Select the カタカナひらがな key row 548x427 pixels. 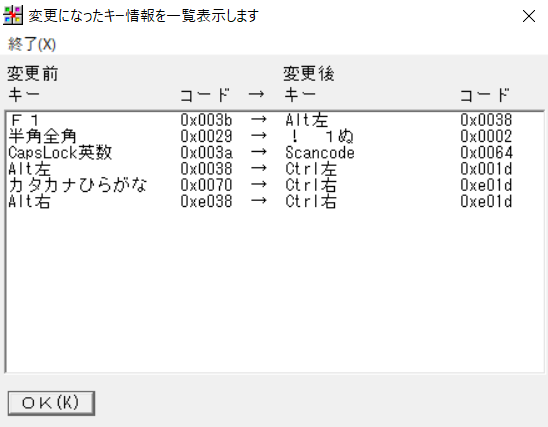tap(275, 185)
